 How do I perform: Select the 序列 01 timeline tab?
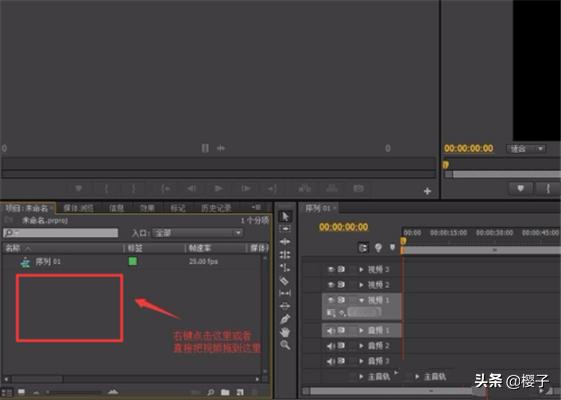point(318,208)
